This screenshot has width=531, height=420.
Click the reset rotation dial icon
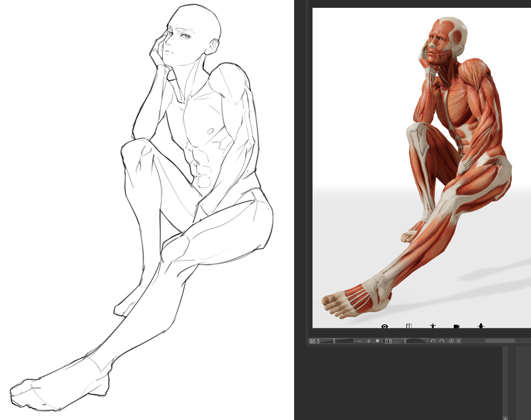click(451, 341)
